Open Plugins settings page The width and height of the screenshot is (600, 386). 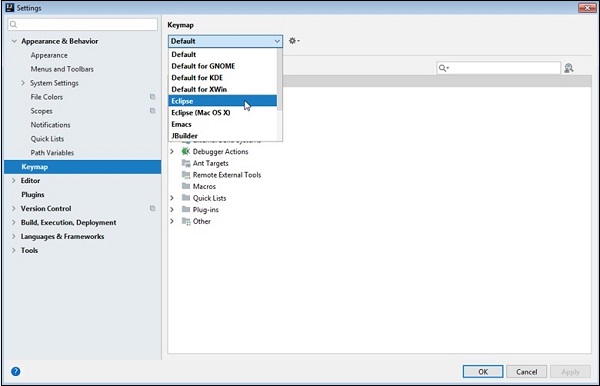[33, 194]
